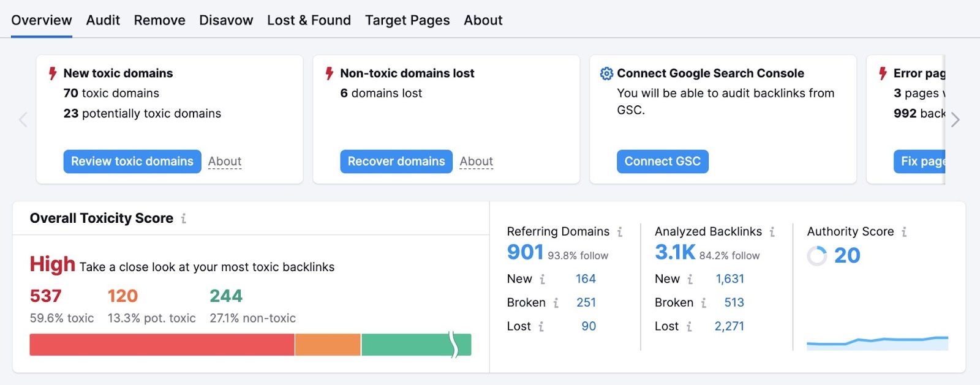Click info icon beside Analyzed Backlinks Lost
The width and height of the screenshot is (980, 385).
click(689, 327)
